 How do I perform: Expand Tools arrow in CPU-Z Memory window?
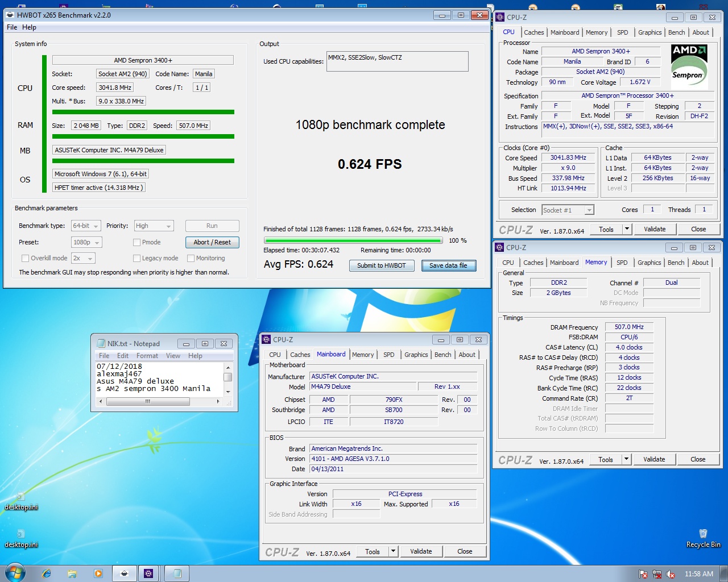pos(626,459)
